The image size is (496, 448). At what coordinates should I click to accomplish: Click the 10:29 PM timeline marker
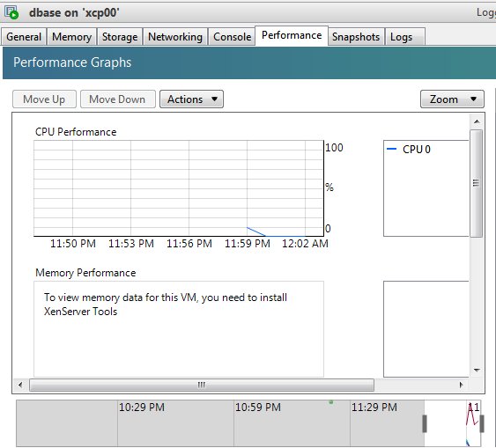pyautogui.click(x=142, y=408)
